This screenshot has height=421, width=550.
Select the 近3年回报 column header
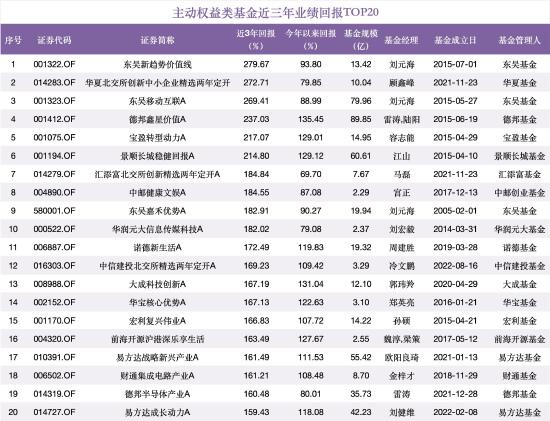coord(256,39)
